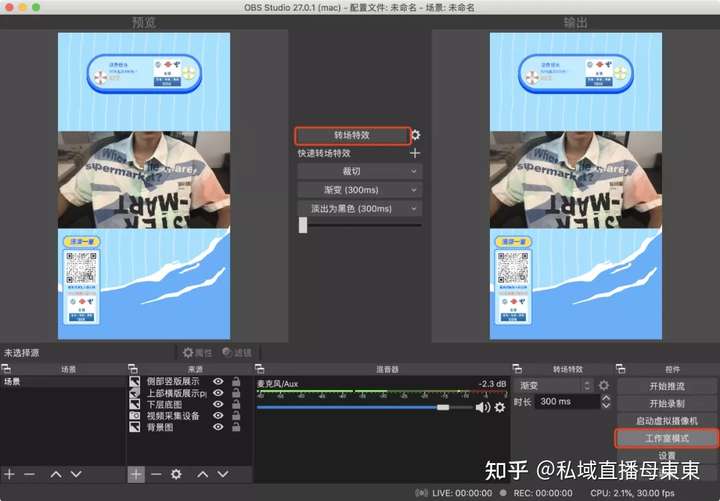The height and width of the screenshot is (501, 720).
Task: Click image source icon of 侧部竖版展示
Action: pyautogui.click(x=134, y=382)
